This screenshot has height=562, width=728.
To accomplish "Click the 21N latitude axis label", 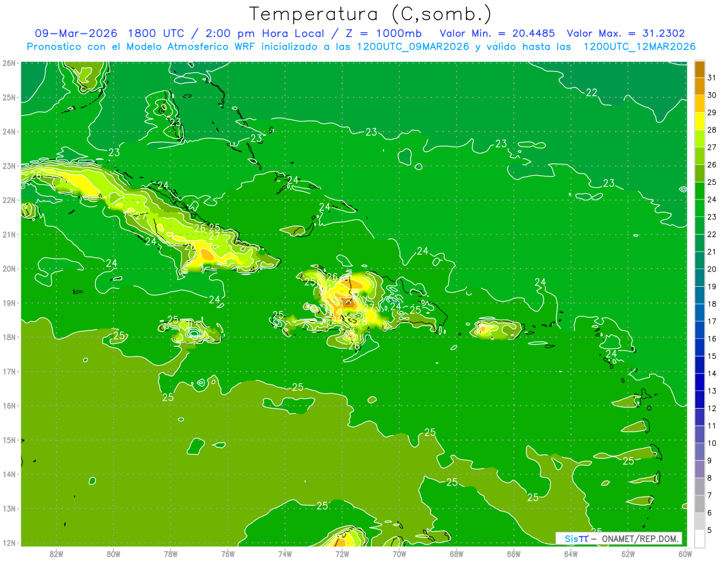I will click(x=9, y=235).
